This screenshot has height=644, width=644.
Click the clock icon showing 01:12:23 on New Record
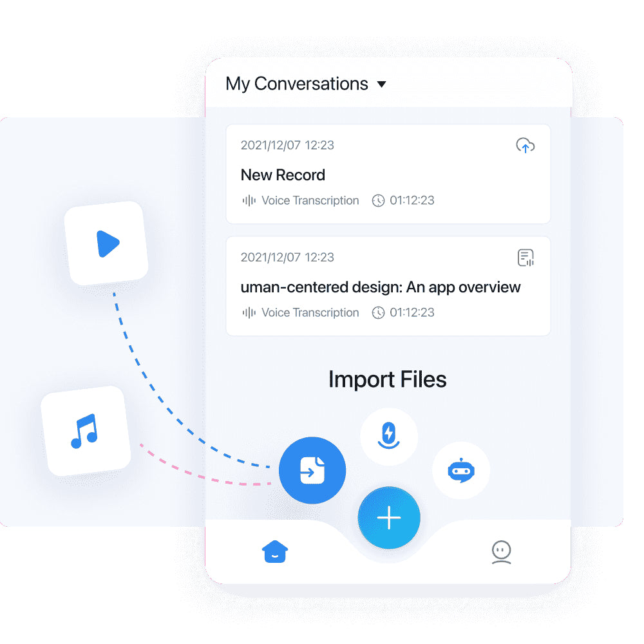[377, 200]
